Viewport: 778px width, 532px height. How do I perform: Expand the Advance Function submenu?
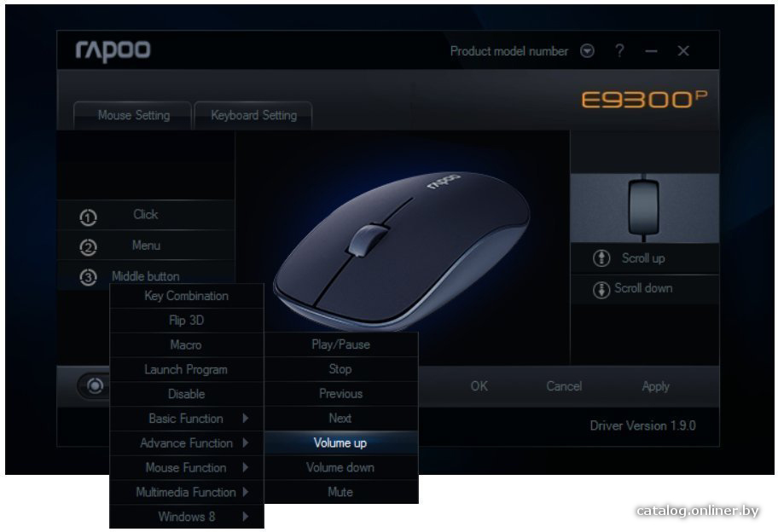click(187, 443)
